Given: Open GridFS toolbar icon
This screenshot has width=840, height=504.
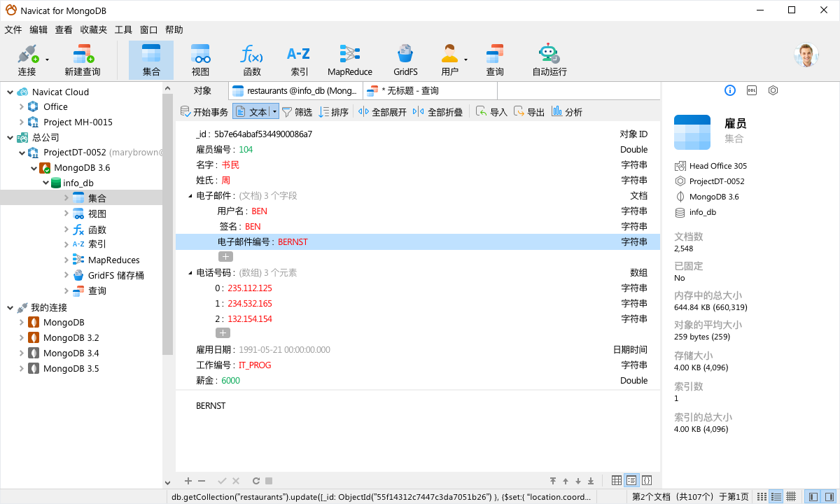Looking at the screenshot, I should click(x=405, y=60).
